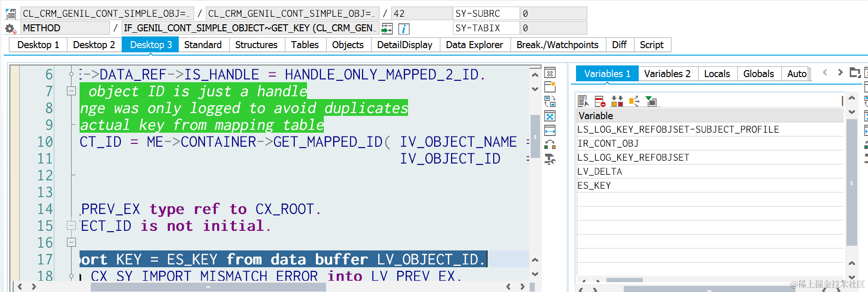
Task: Click the orange square with arrows icon
Action: click(634, 101)
